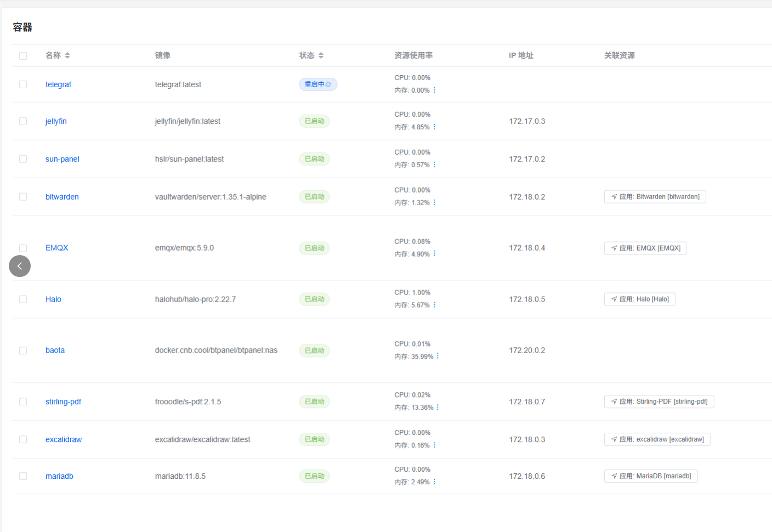772x532 pixels.
Task: Go to the 应用: excalidraw [excalidraw] resource
Action: coord(657,439)
